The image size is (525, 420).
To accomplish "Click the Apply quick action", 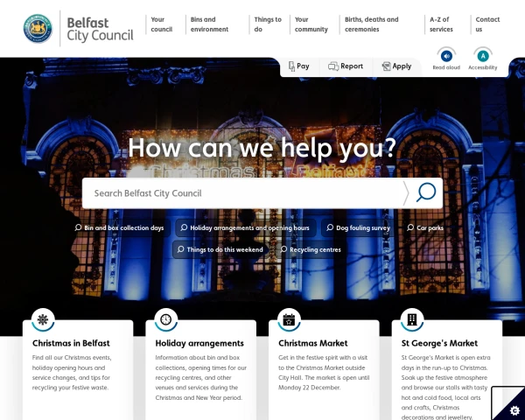I will 396,66.
